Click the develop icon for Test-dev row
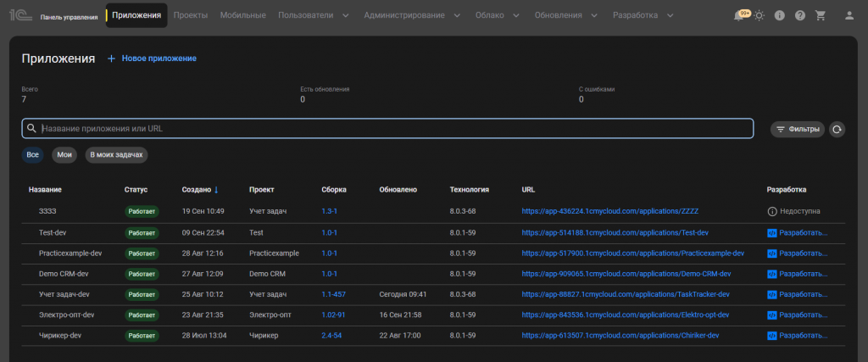Image resolution: width=868 pixels, height=362 pixels. click(x=771, y=232)
